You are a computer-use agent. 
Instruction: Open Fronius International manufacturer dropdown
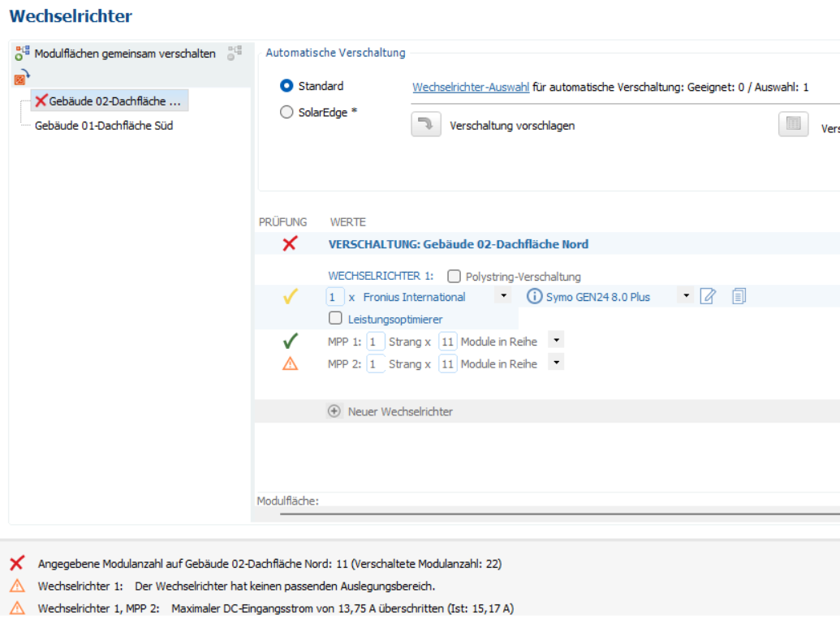(503, 295)
